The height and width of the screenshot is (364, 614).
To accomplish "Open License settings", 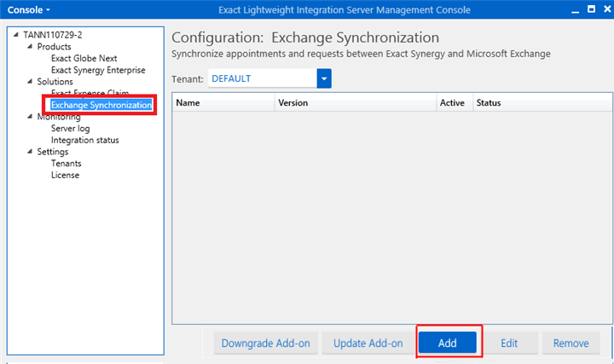I will [x=65, y=175].
